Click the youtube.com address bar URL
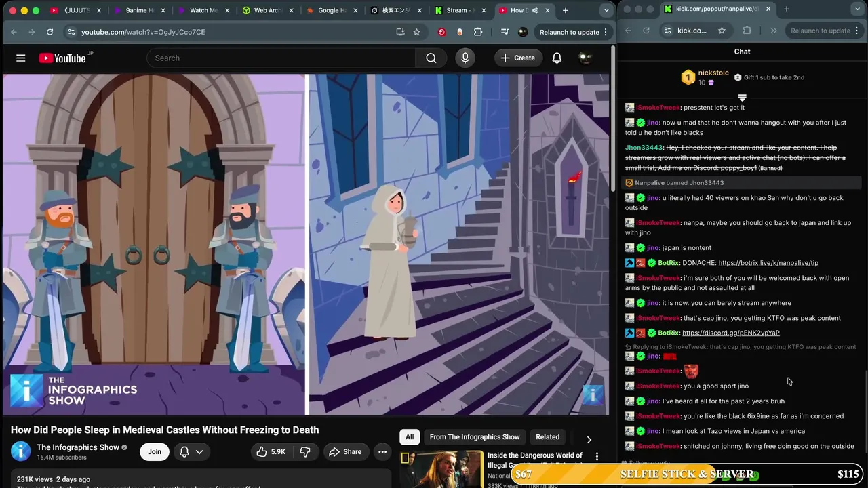868x488 pixels. click(x=143, y=32)
